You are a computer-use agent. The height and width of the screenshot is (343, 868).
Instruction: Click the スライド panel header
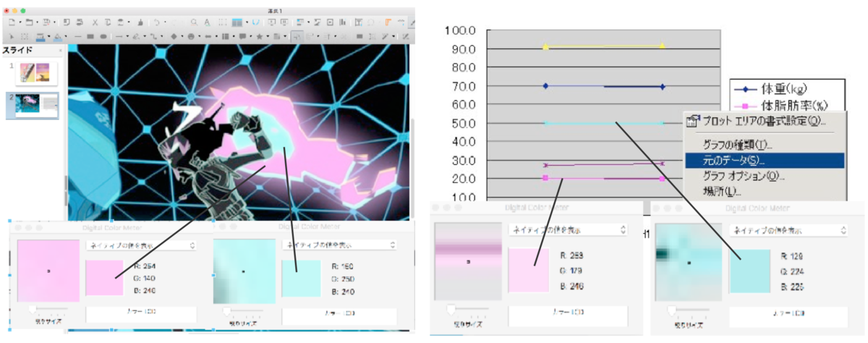19,50
